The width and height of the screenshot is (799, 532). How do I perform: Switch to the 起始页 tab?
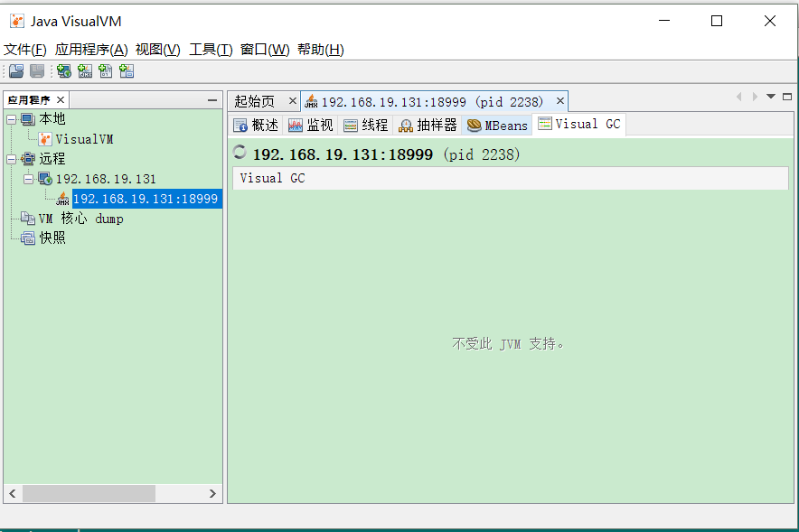click(255, 101)
